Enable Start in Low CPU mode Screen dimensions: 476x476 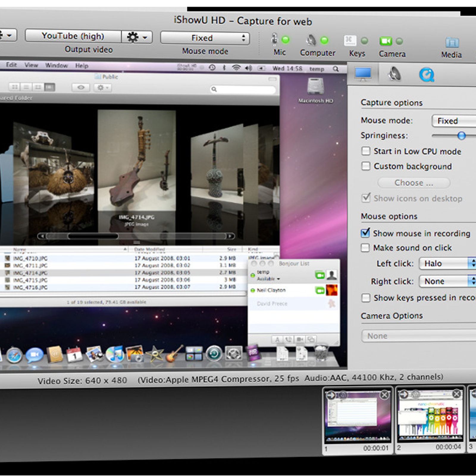pos(366,151)
